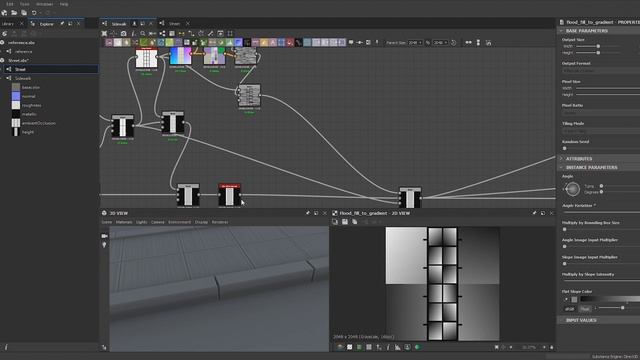Viewport: 640px width, 360px height.
Task: Open the Windows menu
Action: pos(44,4)
